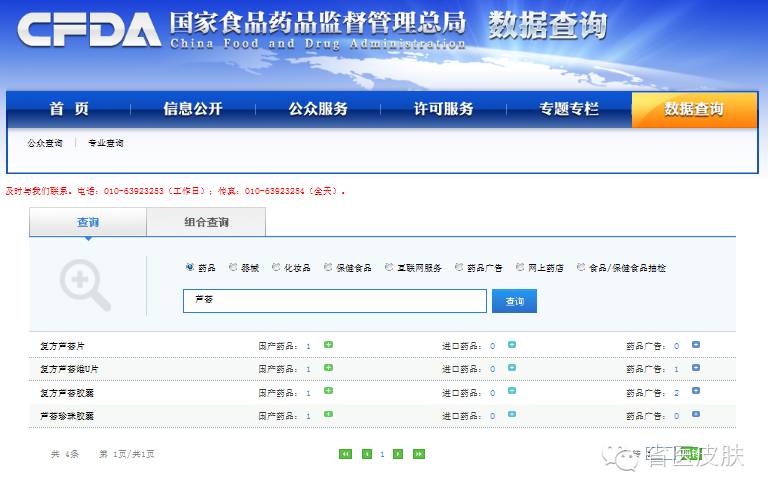Select the 食品/保健食品抽检 radio option
The image size is (768, 494).
point(580,267)
